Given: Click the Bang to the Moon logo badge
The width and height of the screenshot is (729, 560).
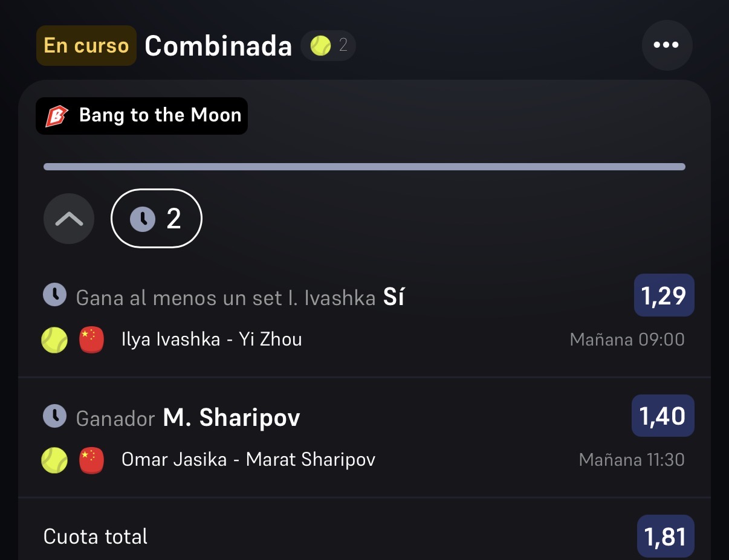Looking at the screenshot, I should click(x=142, y=116).
